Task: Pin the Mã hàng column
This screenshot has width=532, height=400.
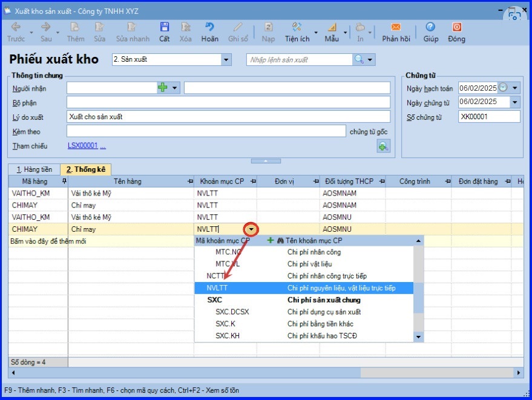Action: 64,182
